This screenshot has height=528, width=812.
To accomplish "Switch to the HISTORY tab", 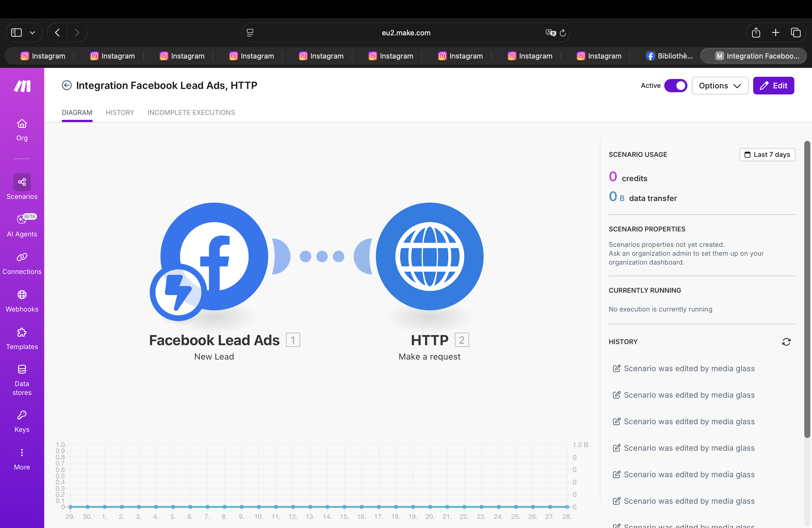I will tap(120, 113).
